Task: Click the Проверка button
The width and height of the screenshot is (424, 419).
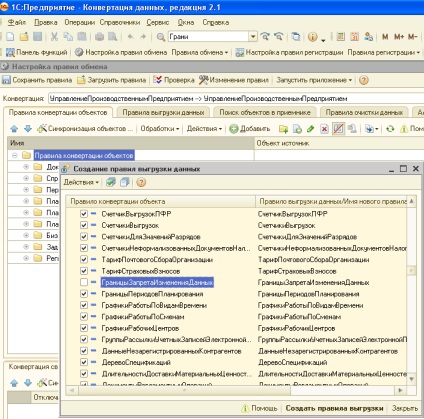Action: pos(174,80)
